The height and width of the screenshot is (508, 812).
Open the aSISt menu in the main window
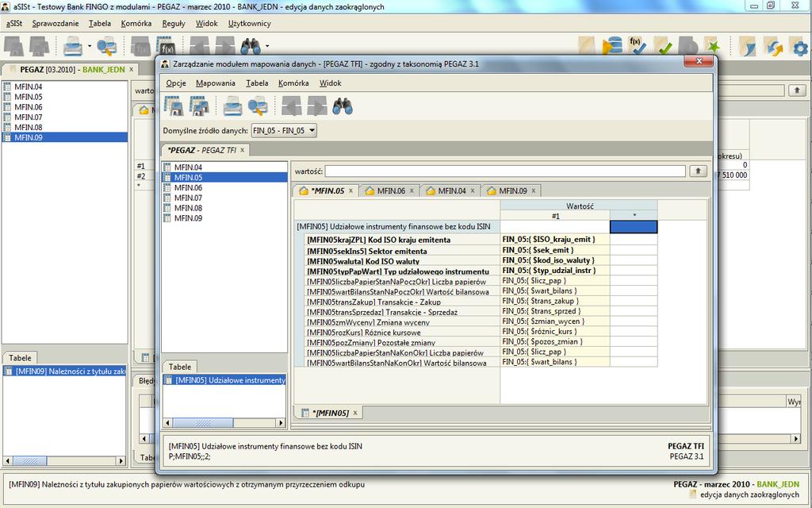coord(14,23)
